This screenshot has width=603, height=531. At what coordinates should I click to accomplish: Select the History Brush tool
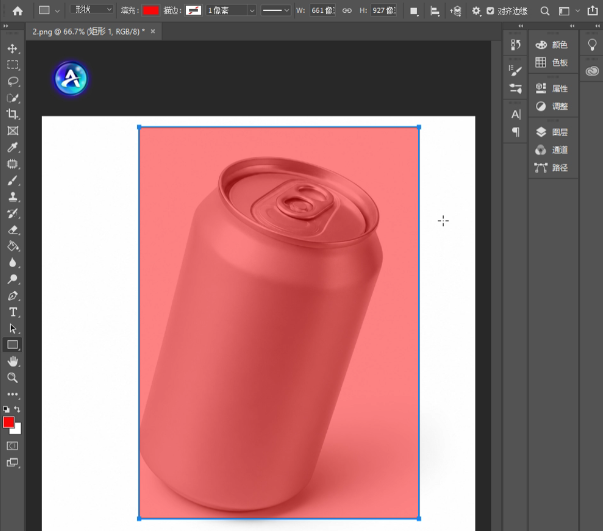tap(12, 213)
